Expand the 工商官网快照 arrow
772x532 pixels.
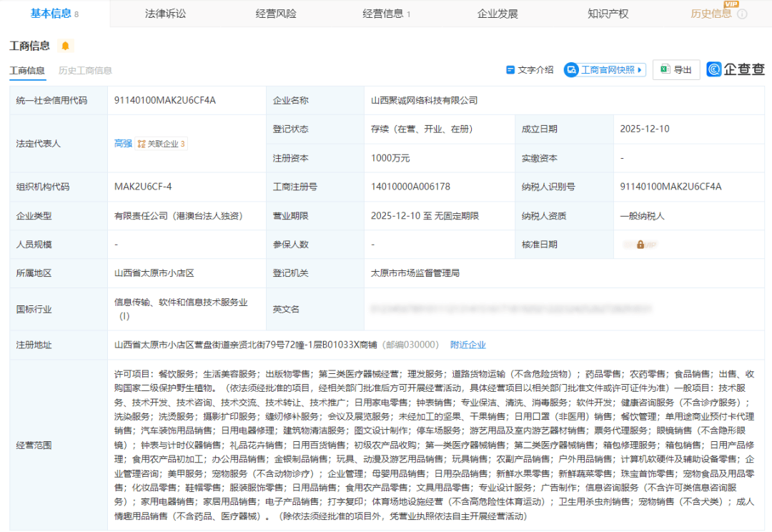[x=640, y=70]
